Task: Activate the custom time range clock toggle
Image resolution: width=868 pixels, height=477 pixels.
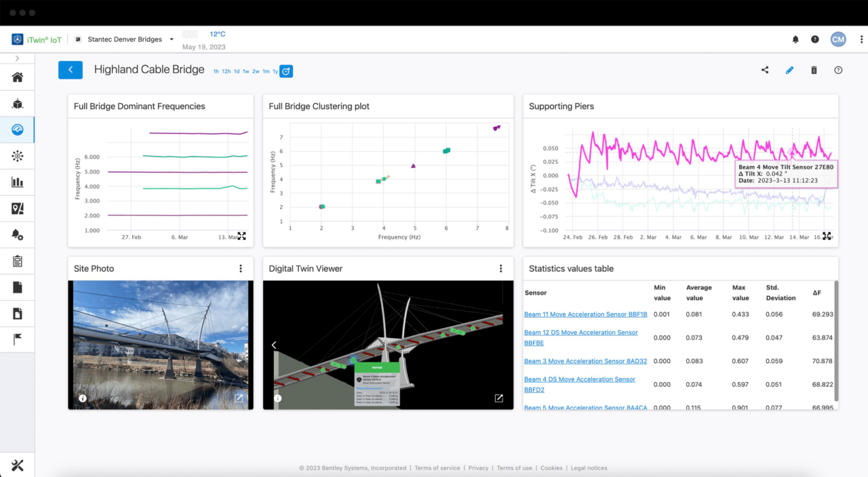Action: (285, 70)
